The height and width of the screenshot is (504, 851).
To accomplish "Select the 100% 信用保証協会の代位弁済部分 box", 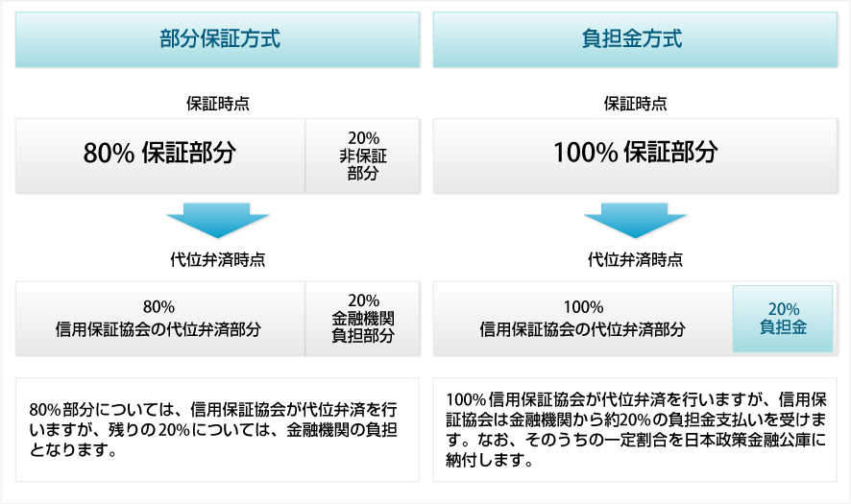I will pos(582,318).
